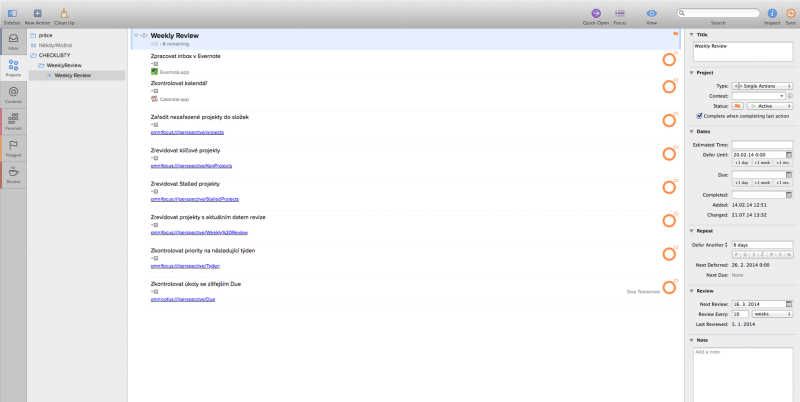Open the Quick Open toolbar icon
The image size is (800, 402).
(x=596, y=12)
